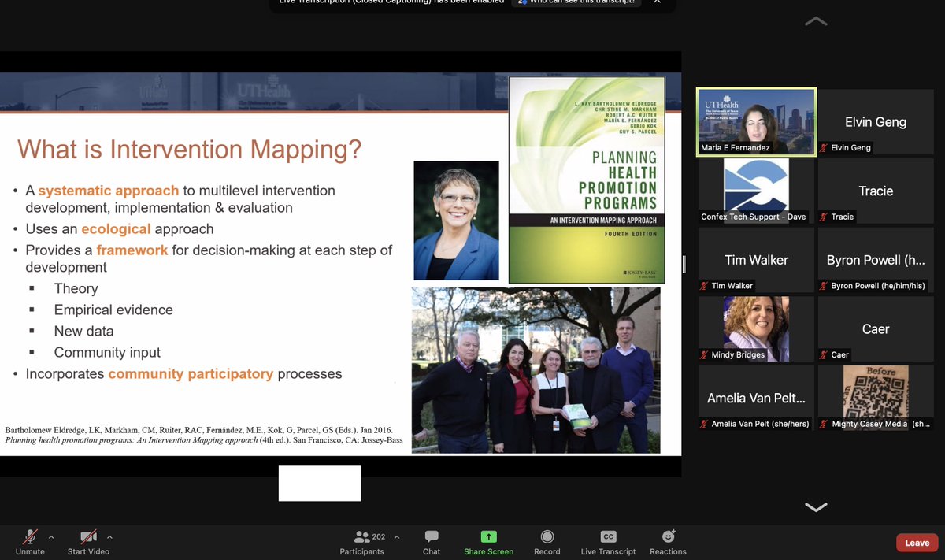Select Byron Powell participant tile
Image resolution: width=945 pixels, height=560 pixels.
[876, 260]
